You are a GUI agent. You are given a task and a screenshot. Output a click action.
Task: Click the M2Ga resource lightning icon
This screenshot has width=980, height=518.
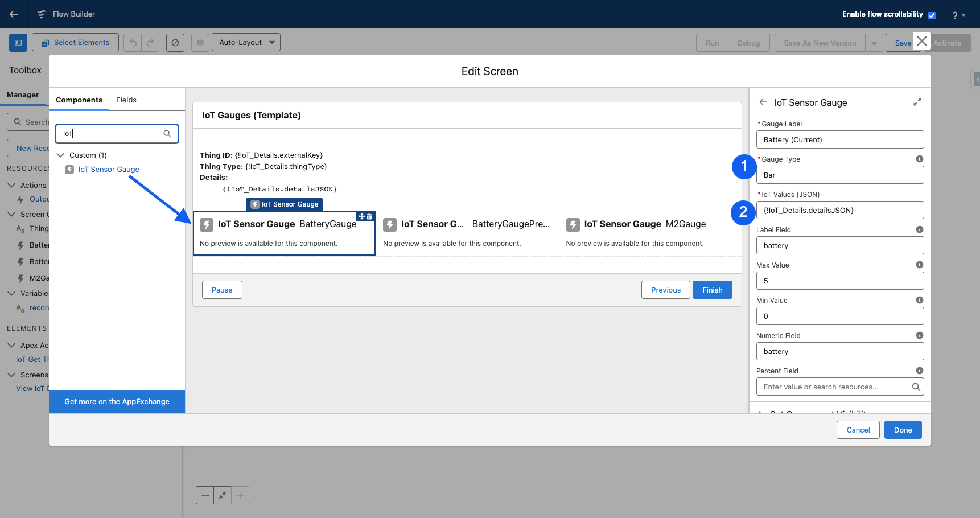[x=20, y=278]
